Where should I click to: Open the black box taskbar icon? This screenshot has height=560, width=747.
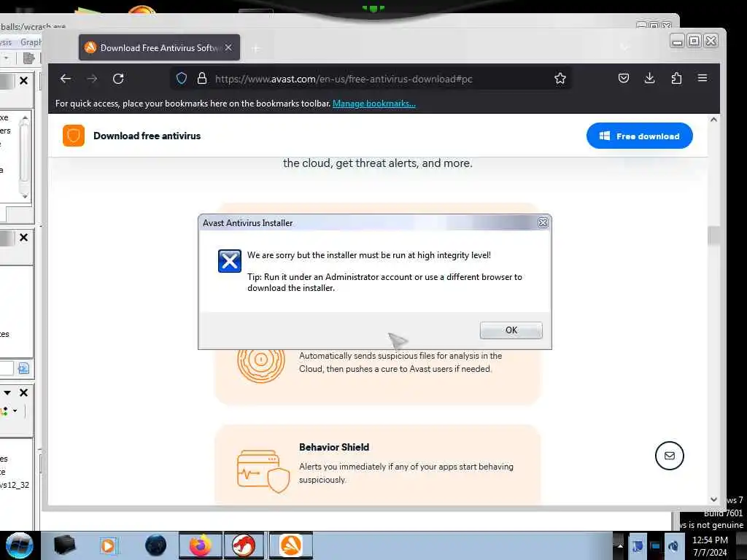[64, 545]
